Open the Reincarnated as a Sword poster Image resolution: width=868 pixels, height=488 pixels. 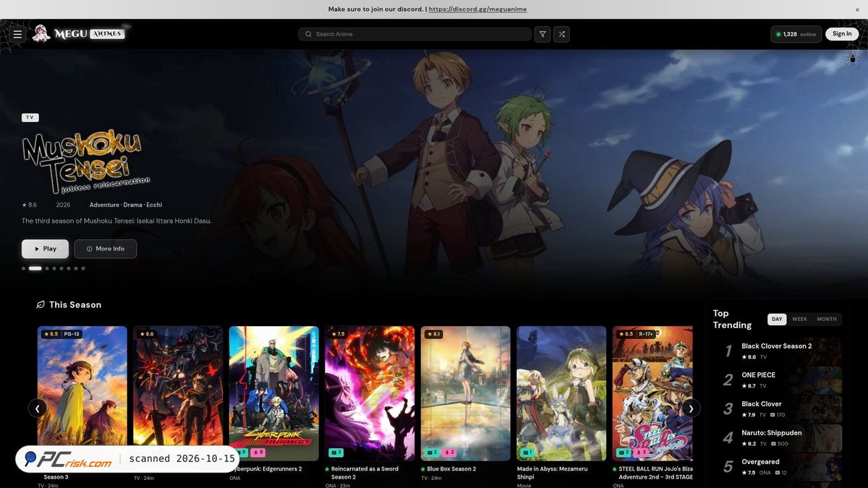[370, 393]
